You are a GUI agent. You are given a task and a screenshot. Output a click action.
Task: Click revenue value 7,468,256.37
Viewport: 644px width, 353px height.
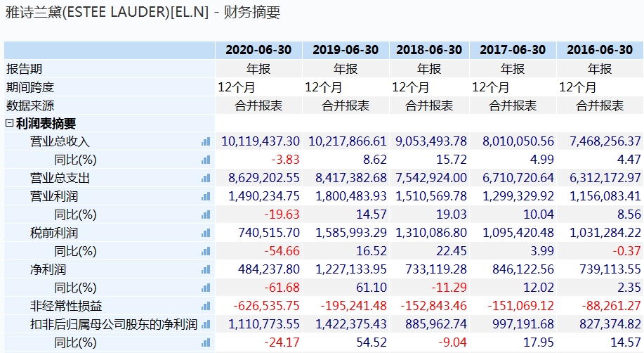605,141
